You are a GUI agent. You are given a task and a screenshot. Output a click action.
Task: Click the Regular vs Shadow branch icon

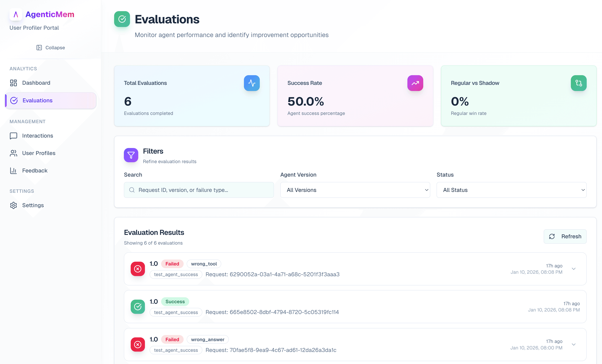click(579, 83)
